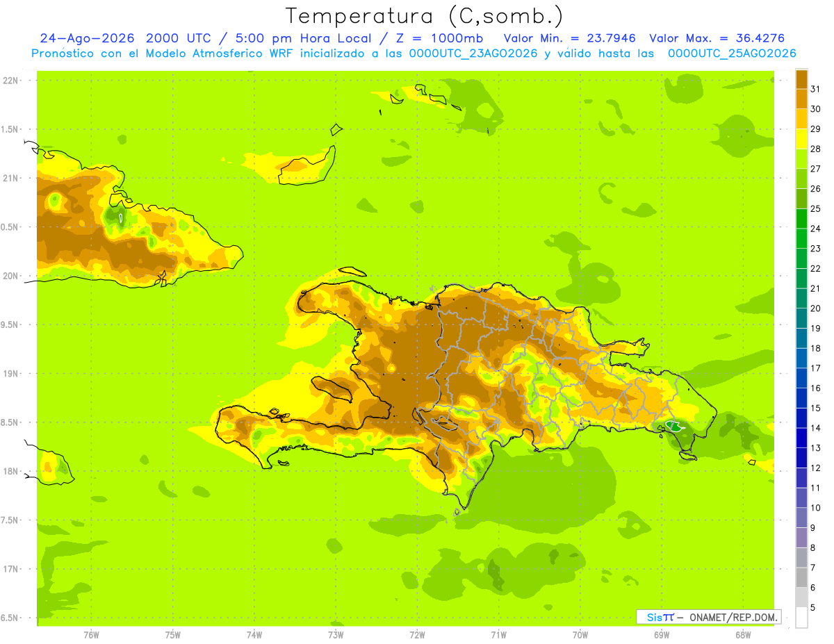Click the '19N' latitude axis label
This screenshot has width=834, height=644.
(10, 373)
